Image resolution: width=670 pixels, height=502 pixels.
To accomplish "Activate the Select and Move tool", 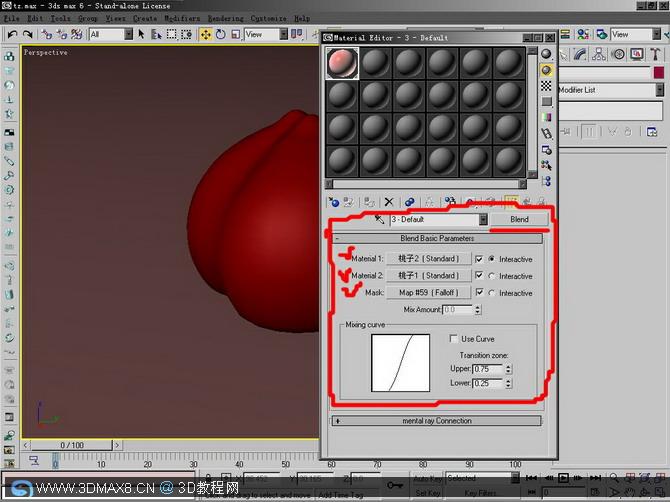I will (x=206, y=34).
